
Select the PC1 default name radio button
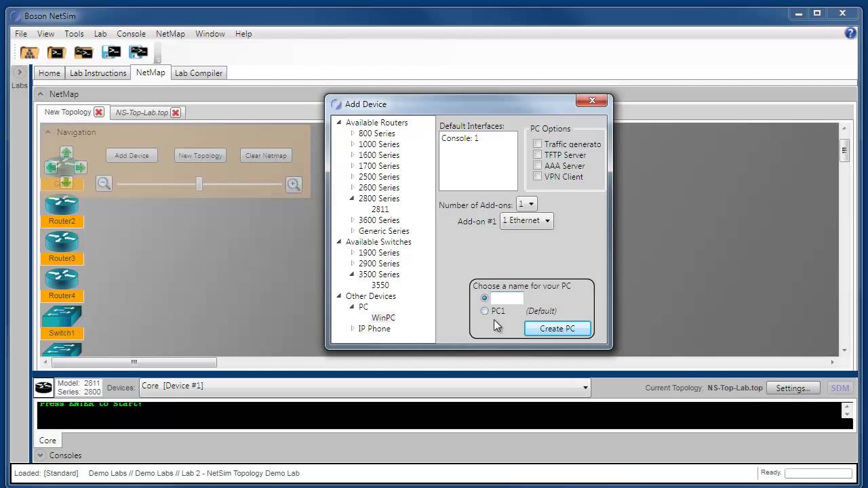tap(484, 311)
